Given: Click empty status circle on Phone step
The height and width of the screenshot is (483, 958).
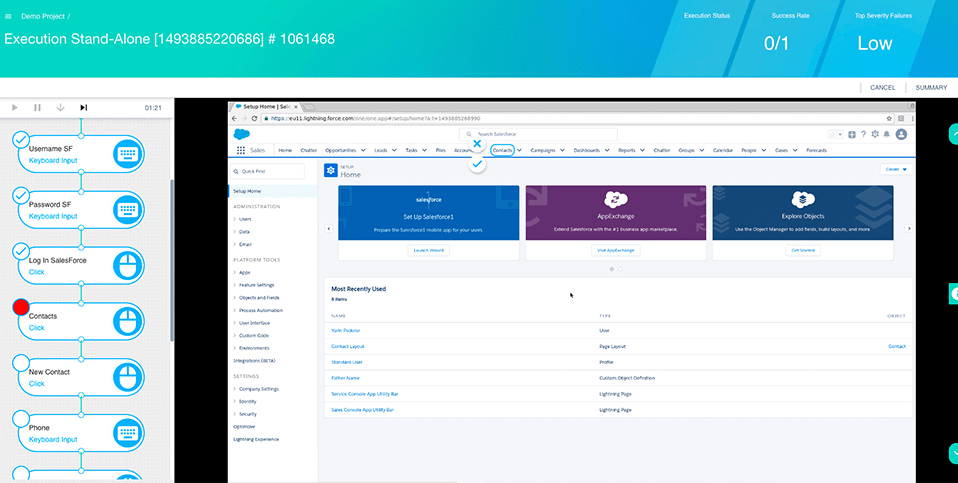Looking at the screenshot, I should pos(21,418).
